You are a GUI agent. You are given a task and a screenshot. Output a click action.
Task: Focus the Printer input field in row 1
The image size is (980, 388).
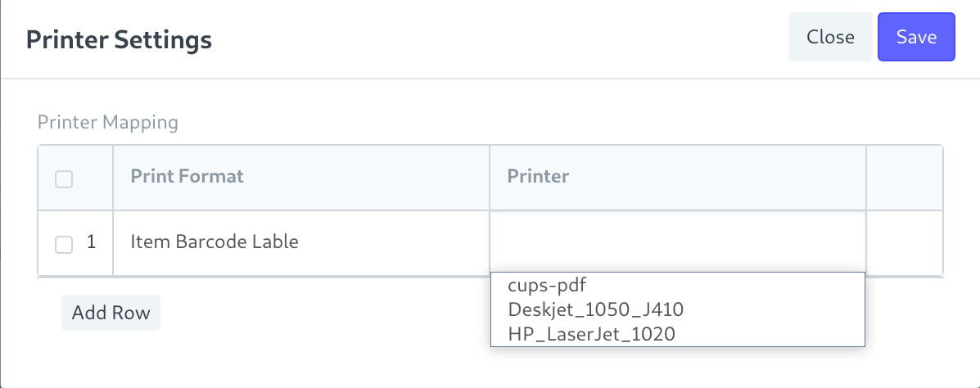point(677,242)
